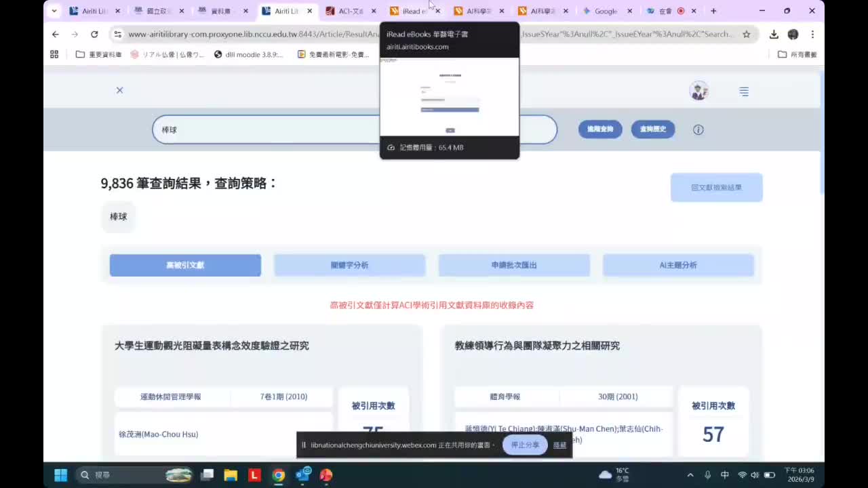Image resolution: width=868 pixels, height=488 pixels.
Task: Select the 高被引文獻 toggle tab
Action: 184,265
